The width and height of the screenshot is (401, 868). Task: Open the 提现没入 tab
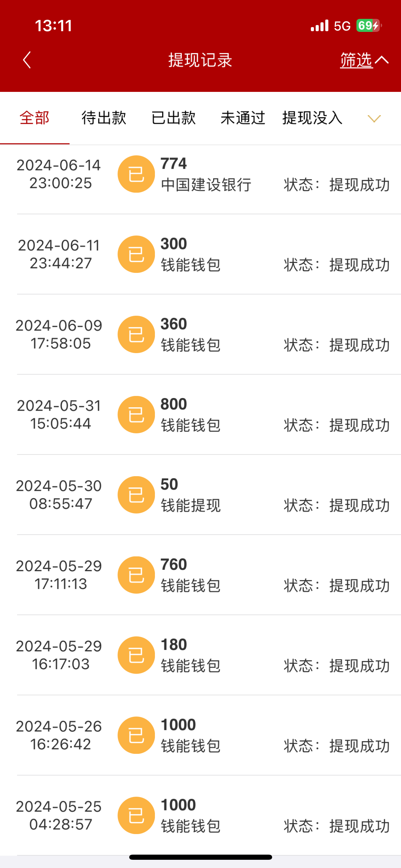312,118
